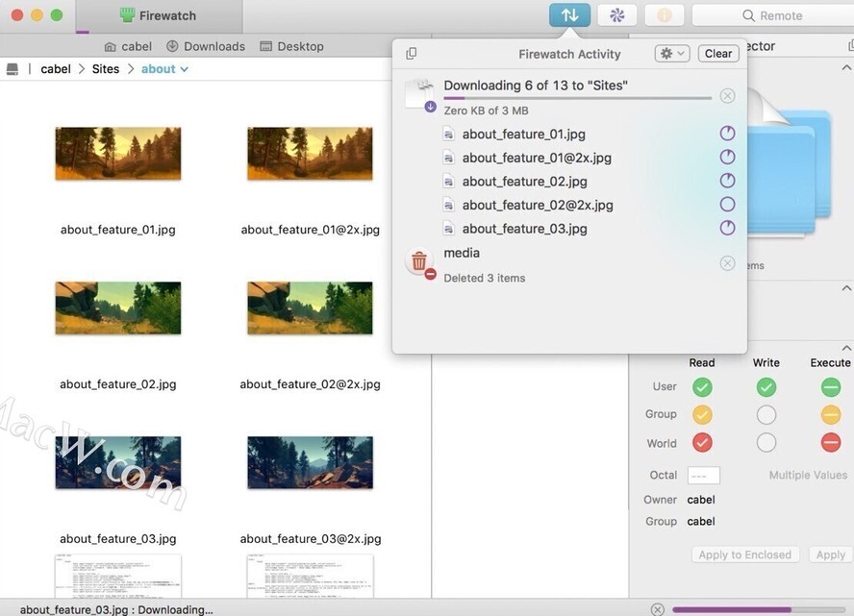Click the detach icon in Firewatch Activity
The width and height of the screenshot is (854, 616).
coord(412,53)
